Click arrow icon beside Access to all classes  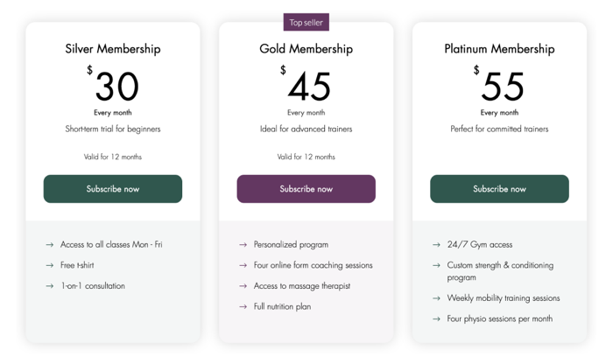[x=50, y=244]
